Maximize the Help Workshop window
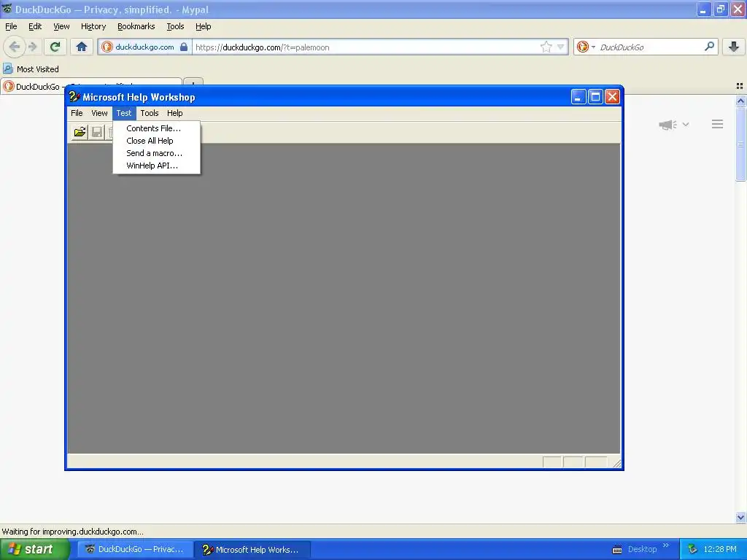This screenshot has height=560, width=747. pyautogui.click(x=595, y=97)
